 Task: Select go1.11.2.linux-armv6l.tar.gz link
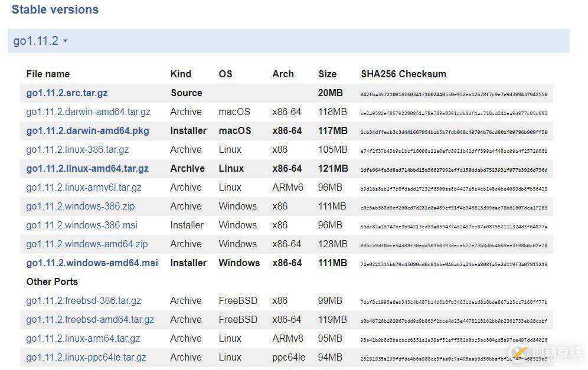(x=84, y=188)
